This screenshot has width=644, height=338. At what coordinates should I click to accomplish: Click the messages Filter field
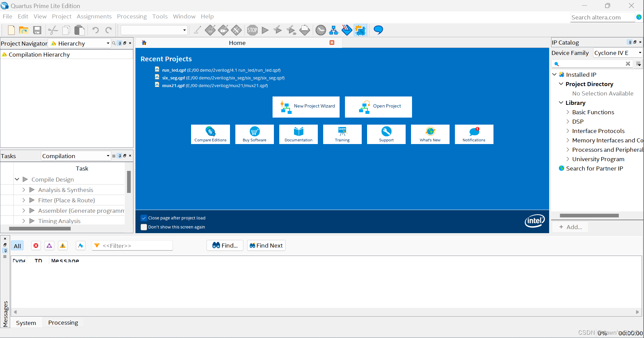point(132,246)
